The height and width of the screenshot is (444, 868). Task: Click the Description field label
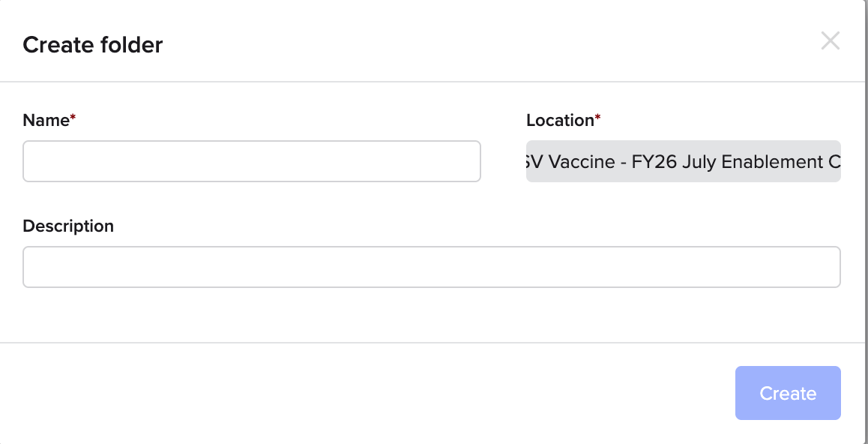click(x=68, y=226)
